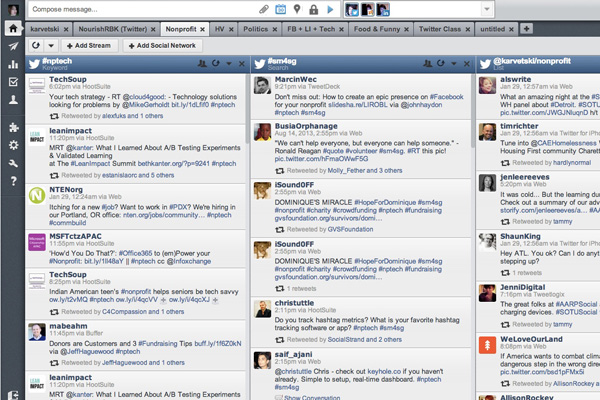The width and height of the screenshot is (600, 400).
Task: Open the Publisher paper plane icon
Action: click(x=13, y=46)
